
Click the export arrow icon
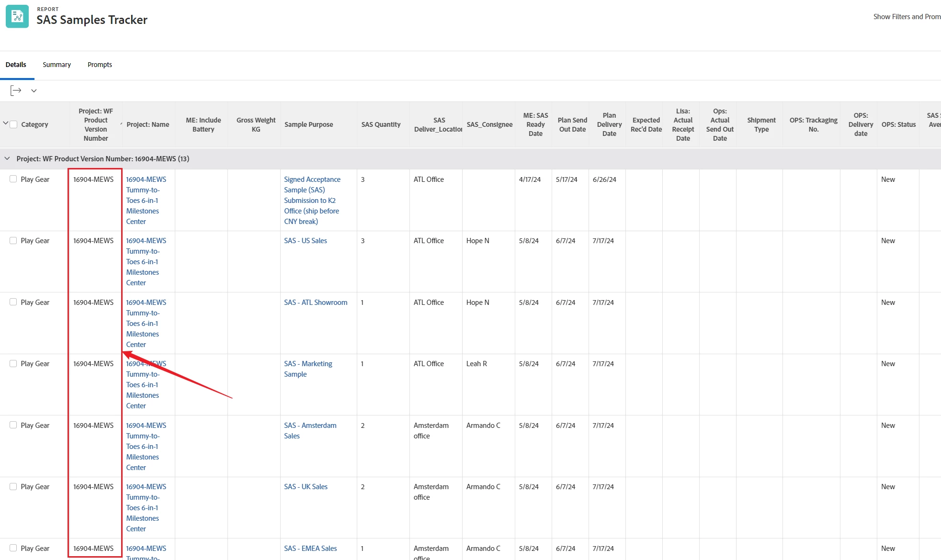(x=16, y=90)
